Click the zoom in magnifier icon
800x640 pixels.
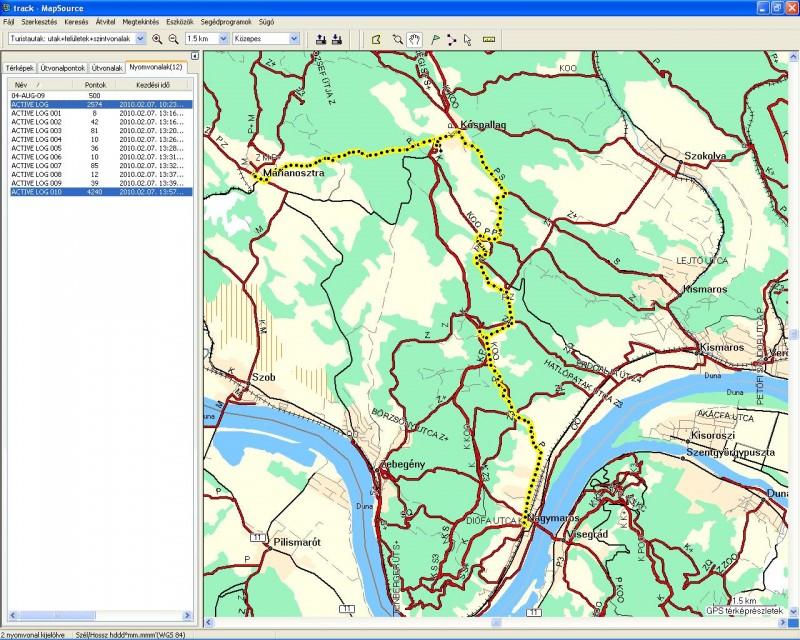pos(158,39)
